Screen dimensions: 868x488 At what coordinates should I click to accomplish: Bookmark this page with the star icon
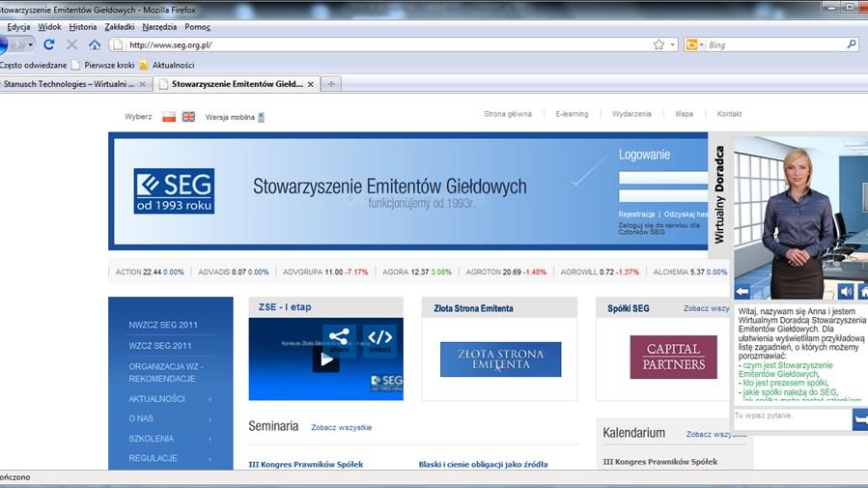[658, 44]
